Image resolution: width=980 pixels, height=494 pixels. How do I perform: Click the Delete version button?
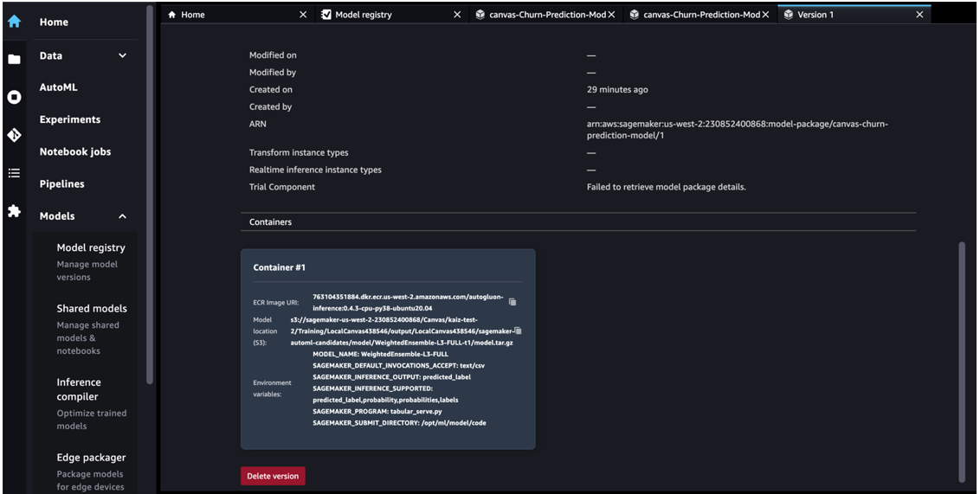coord(273,476)
